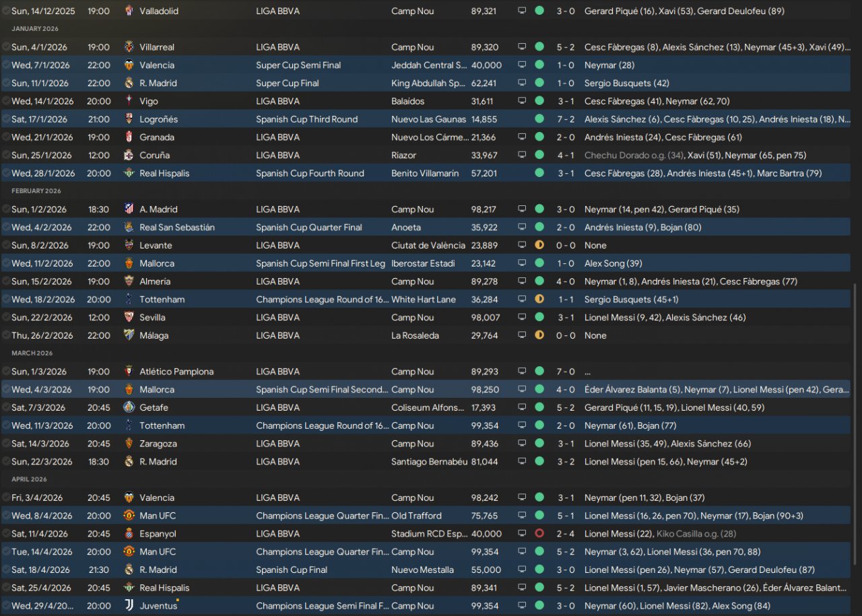Click the Nuevo Mestalla stadium name
Screen dimensions: 862x616
422,570
